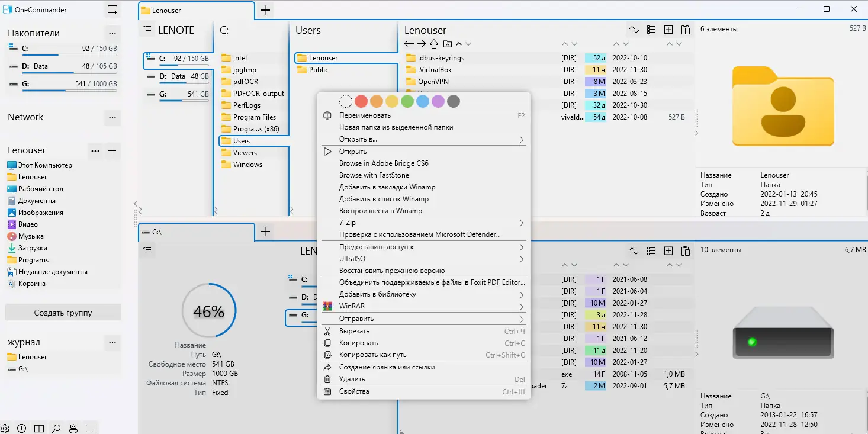
Task: Click the home icon in the Lenouser pane
Action: [435, 43]
